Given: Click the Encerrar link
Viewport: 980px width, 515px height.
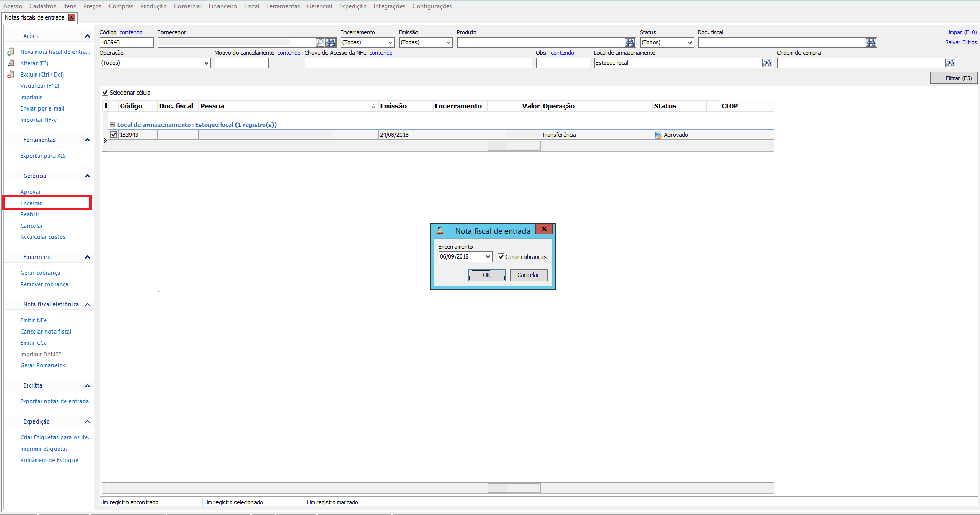Looking at the screenshot, I should (x=31, y=203).
